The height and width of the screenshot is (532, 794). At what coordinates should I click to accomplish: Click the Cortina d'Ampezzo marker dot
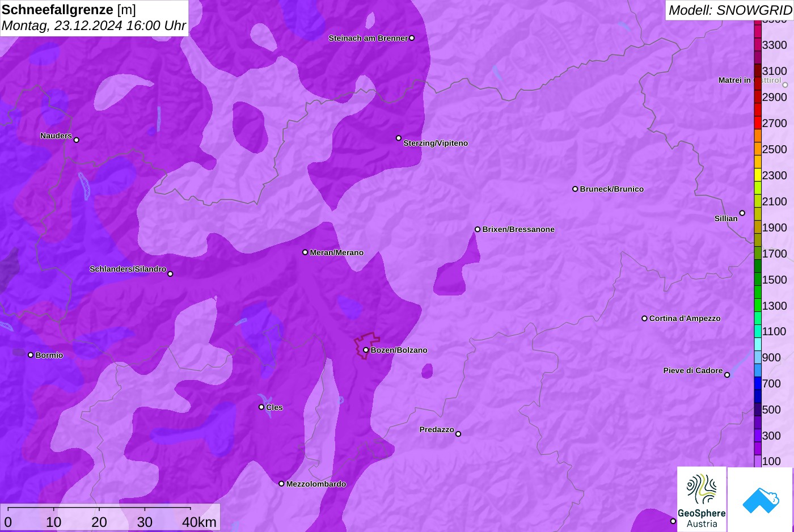click(644, 318)
